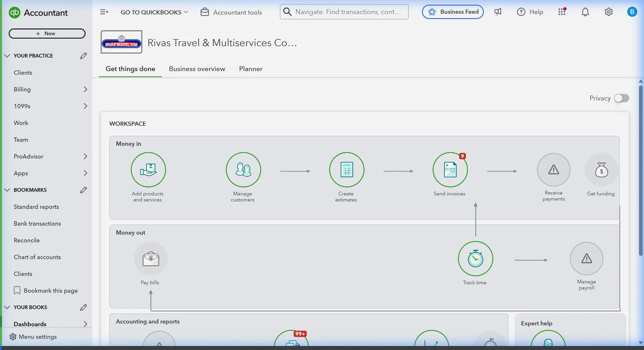Viewport: 644px width, 350px height.
Task: Open the Track time stopwatch icon
Action: pos(475,258)
